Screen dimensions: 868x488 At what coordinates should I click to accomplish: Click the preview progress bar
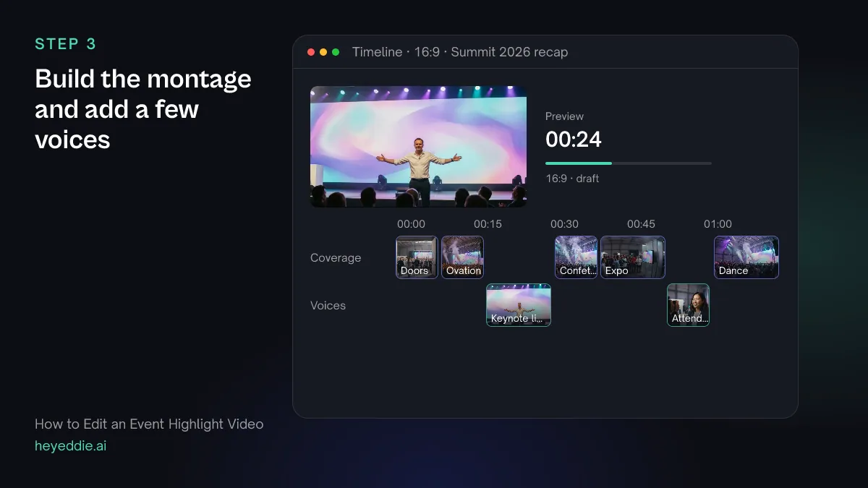(x=629, y=163)
